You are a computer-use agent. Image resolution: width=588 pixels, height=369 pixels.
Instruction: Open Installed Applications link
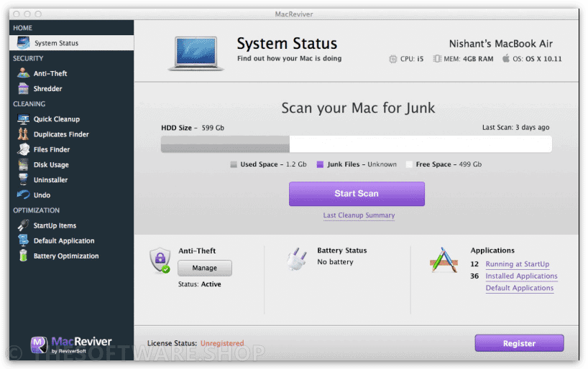[521, 276]
